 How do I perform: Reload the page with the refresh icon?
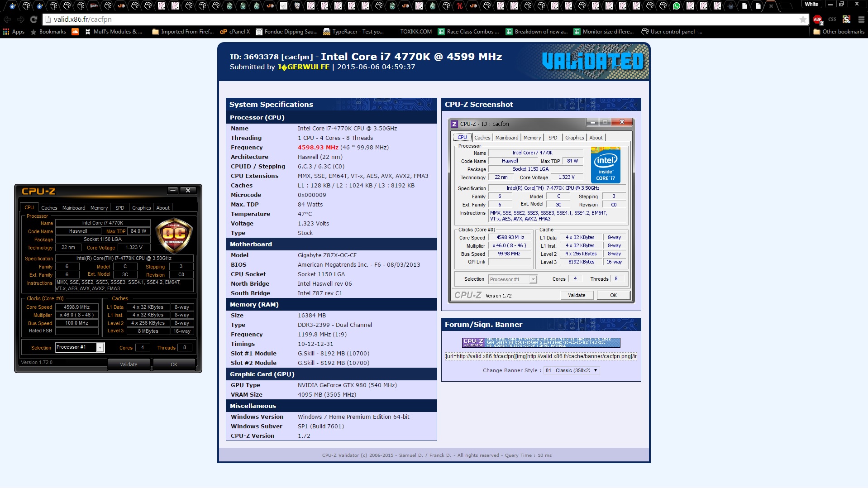(x=33, y=19)
